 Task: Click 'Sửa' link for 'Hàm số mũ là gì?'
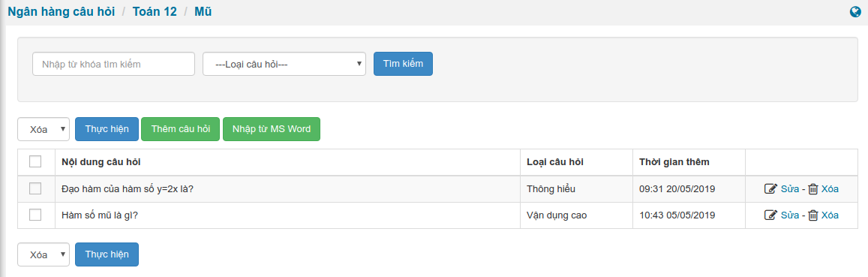tap(790, 215)
